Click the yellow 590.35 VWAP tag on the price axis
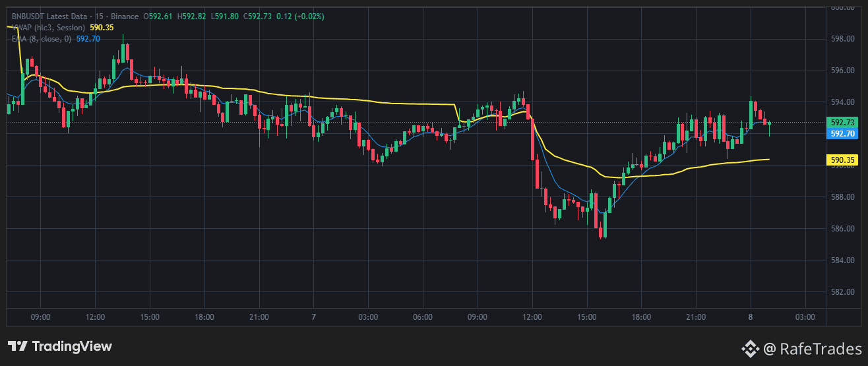This screenshot has height=366, width=868. 842,160
